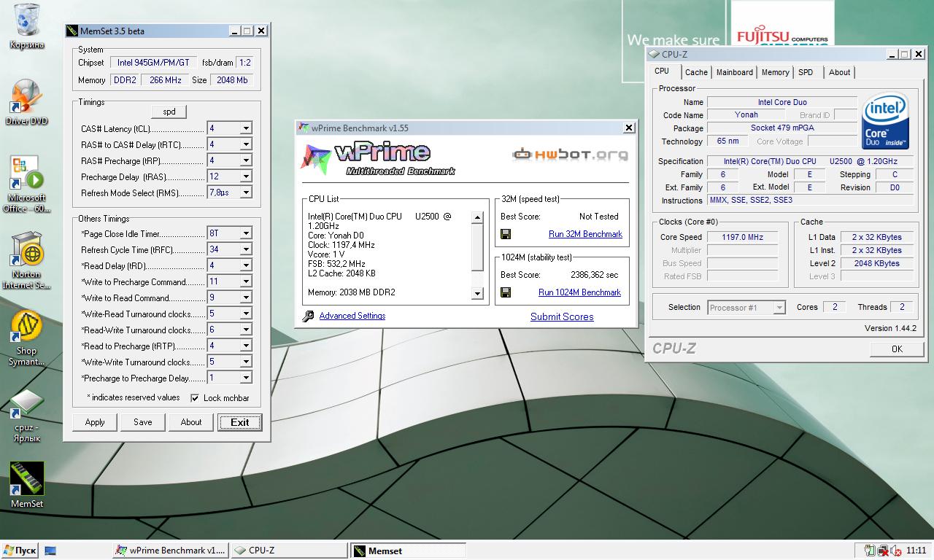Click the About button in MemSet

(x=191, y=422)
